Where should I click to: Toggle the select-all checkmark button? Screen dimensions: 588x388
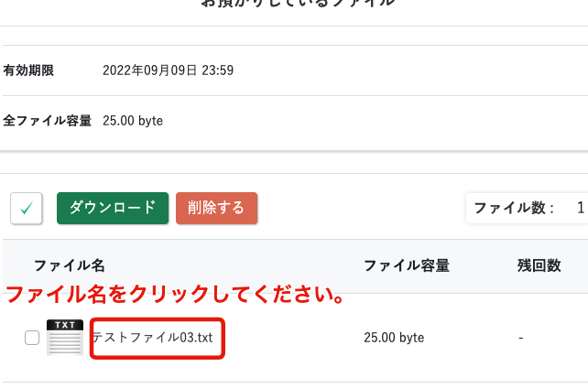27,209
